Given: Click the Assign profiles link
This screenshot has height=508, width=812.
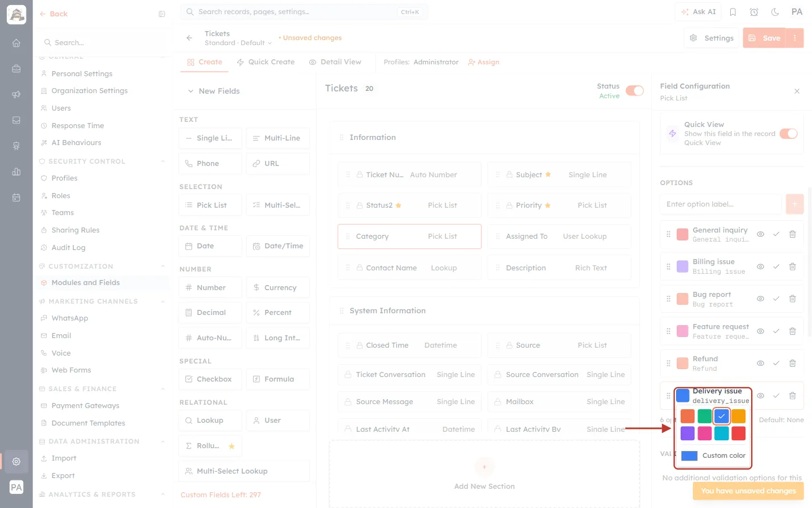Looking at the screenshot, I should (484, 62).
